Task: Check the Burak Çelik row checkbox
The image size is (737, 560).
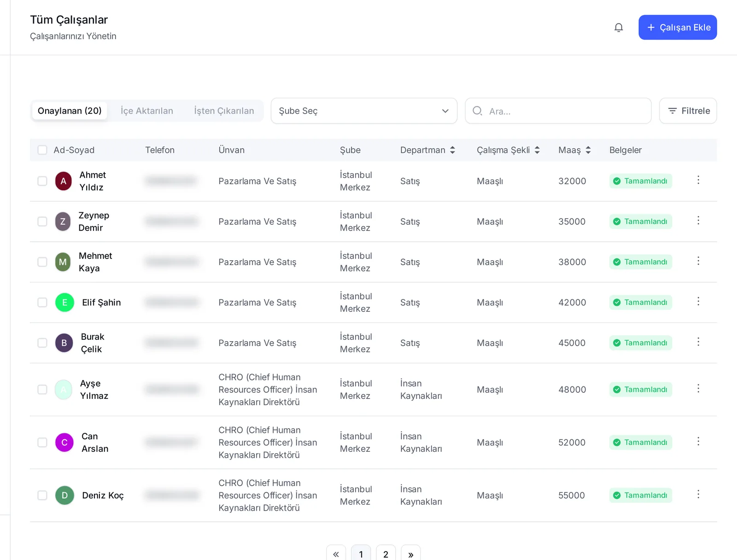Action: (x=42, y=343)
